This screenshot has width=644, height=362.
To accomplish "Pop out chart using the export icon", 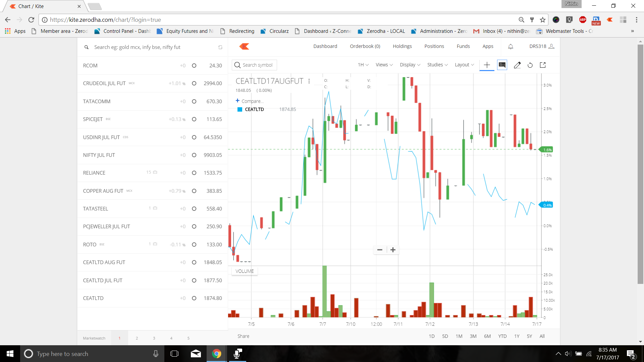I will 543,65.
